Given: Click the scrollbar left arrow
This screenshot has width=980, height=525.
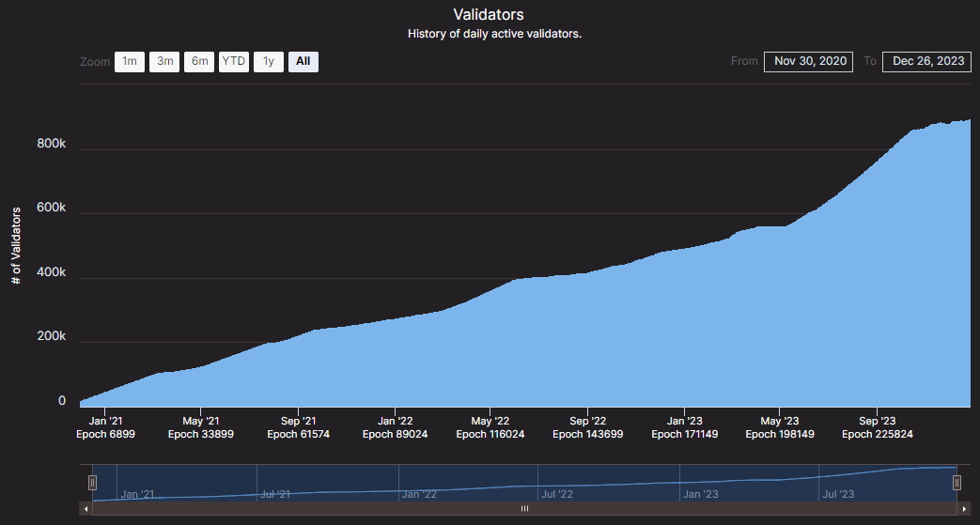Looking at the screenshot, I should pyautogui.click(x=86, y=508).
